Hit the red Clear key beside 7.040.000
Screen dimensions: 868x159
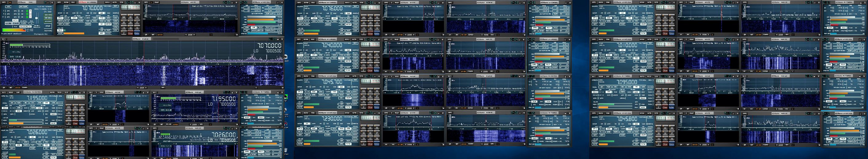370,70
